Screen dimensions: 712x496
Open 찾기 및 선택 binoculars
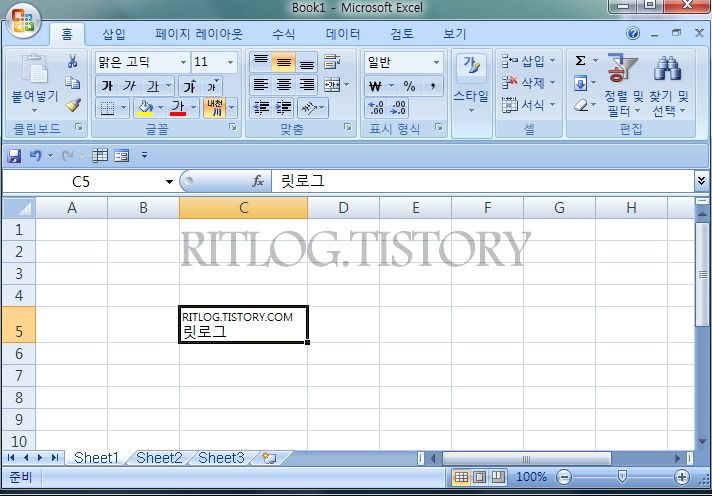tap(668, 85)
